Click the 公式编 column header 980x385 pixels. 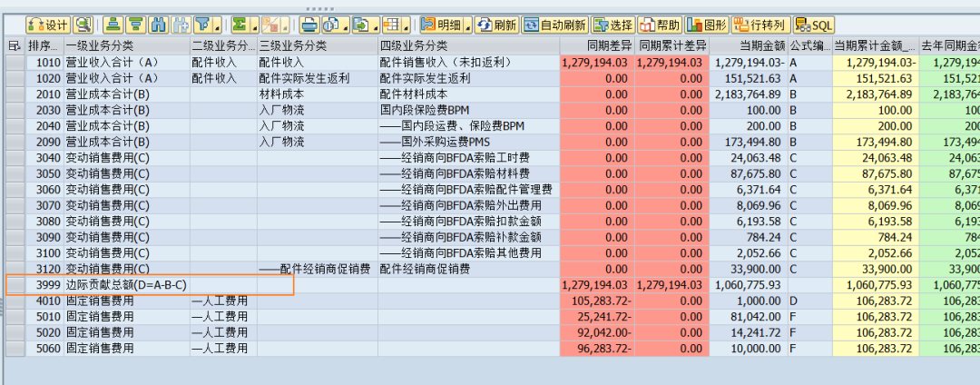[x=810, y=45]
